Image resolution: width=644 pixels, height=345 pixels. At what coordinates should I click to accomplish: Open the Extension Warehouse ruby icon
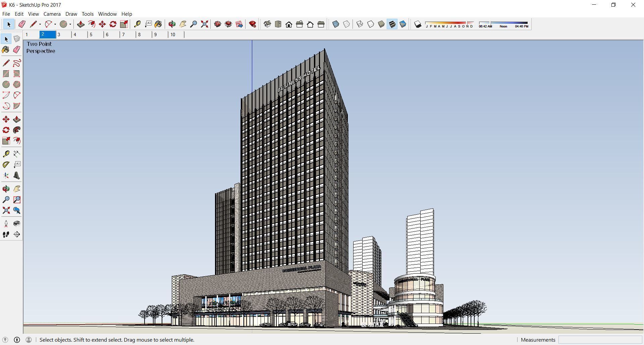pyautogui.click(x=253, y=24)
